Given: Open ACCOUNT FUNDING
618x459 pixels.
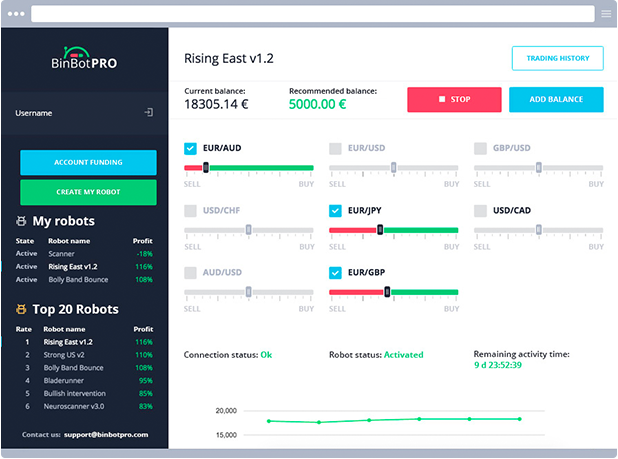Looking at the screenshot, I should click(88, 162).
